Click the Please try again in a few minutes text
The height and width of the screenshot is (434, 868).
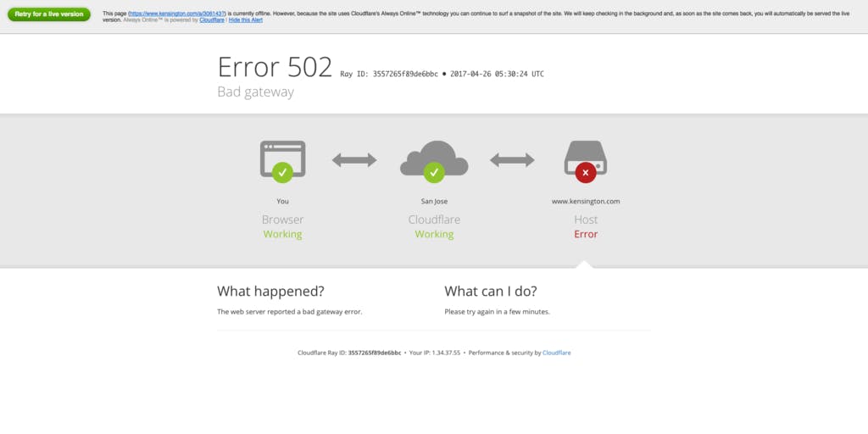pyautogui.click(x=497, y=312)
